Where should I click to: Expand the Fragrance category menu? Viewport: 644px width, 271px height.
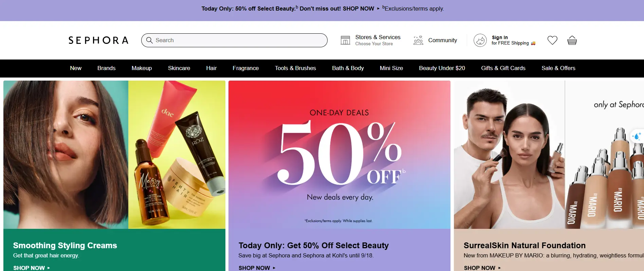[x=245, y=68]
